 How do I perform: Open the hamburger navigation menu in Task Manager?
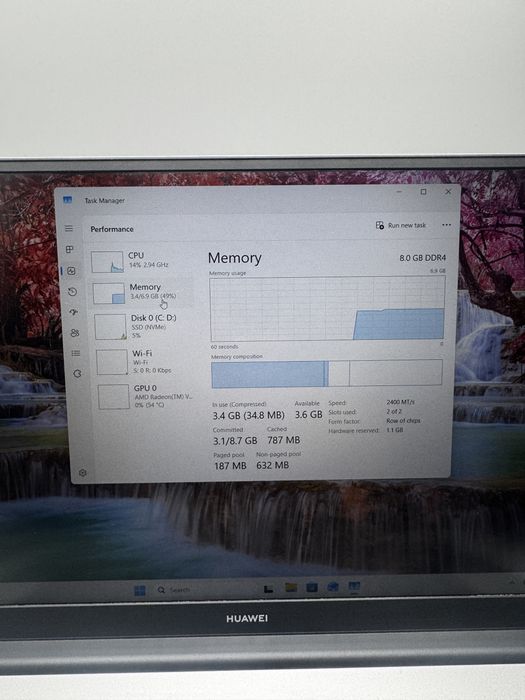tap(69, 228)
